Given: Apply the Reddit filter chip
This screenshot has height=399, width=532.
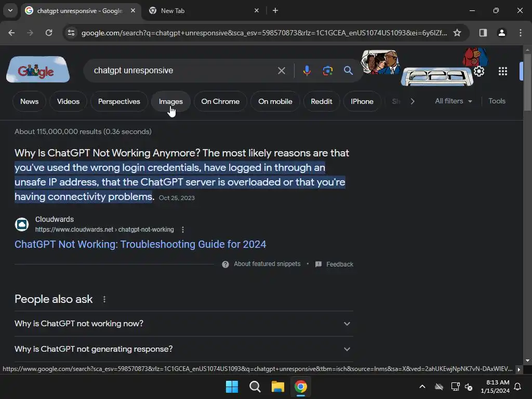Looking at the screenshot, I should pyautogui.click(x=321, y=101).
